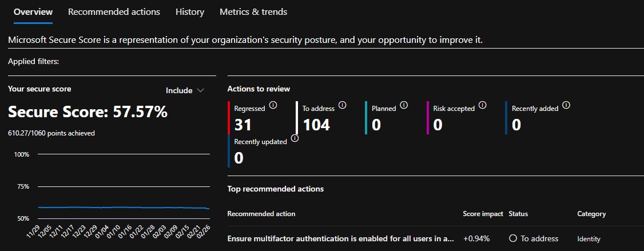
Task: Sort by Score impact column header
Action: point(483,214)
